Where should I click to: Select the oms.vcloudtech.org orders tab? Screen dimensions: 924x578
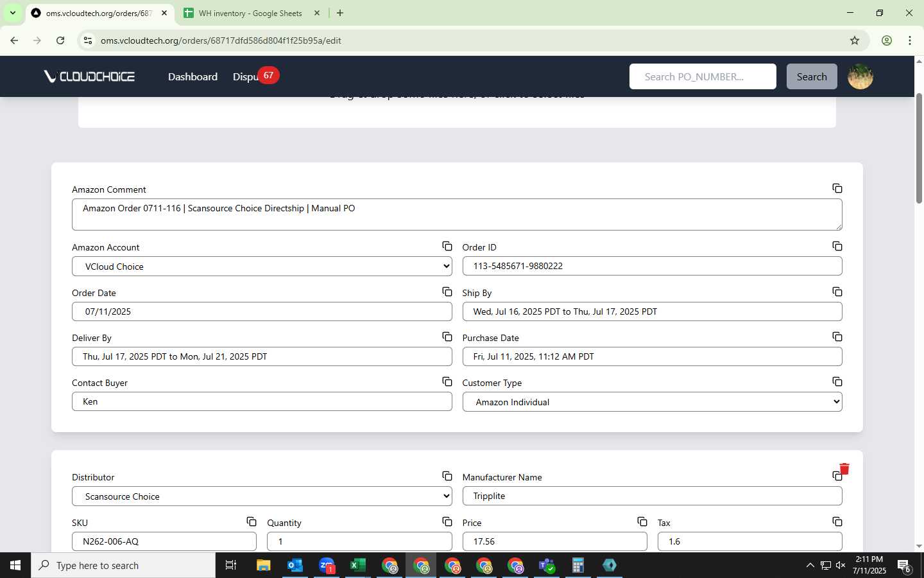coord(98,13)
